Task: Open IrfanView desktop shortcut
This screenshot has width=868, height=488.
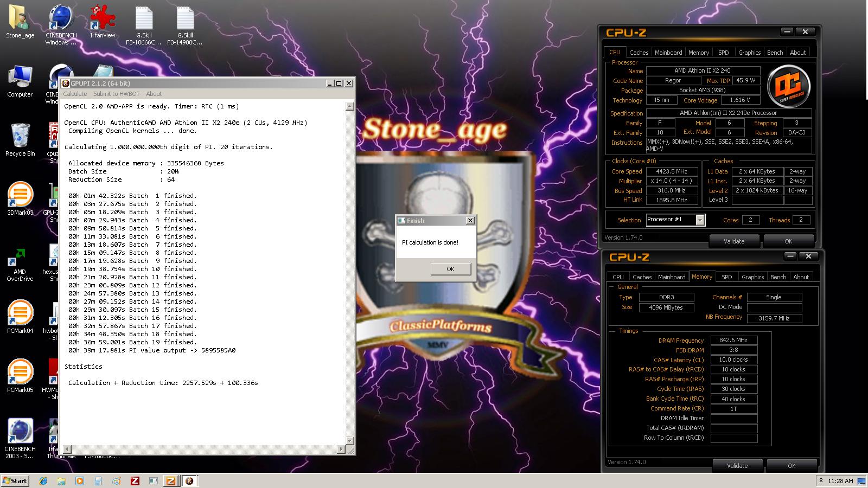Action: click(x=103, y=22)
